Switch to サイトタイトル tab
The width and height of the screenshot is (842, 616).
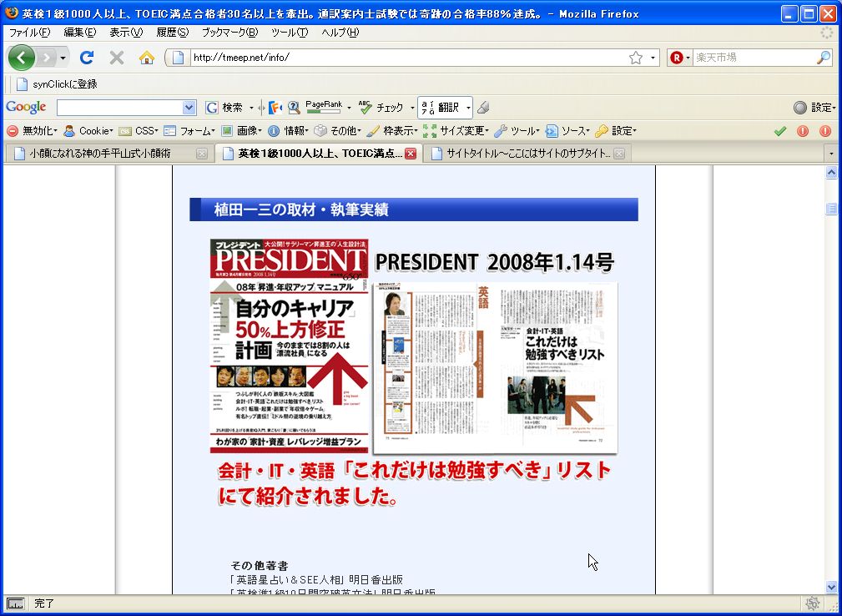coord(527,154)
